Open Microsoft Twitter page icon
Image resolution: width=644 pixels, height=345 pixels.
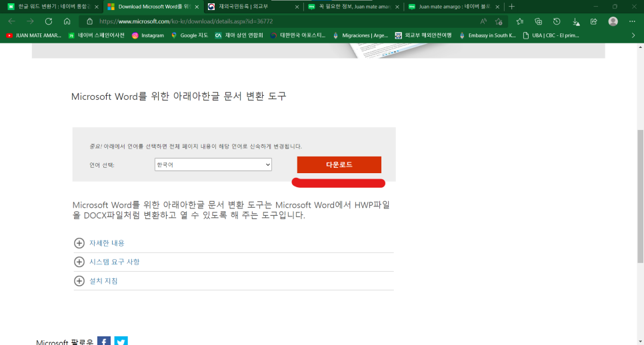coord(121,341)
